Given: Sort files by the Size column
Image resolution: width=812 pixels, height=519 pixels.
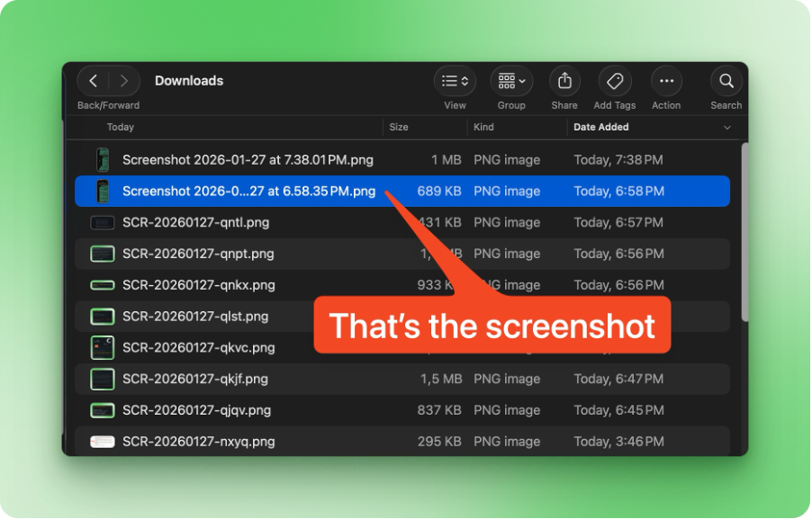Looking at the screenshot, I should pyautogui.click(x=397, y=127).
